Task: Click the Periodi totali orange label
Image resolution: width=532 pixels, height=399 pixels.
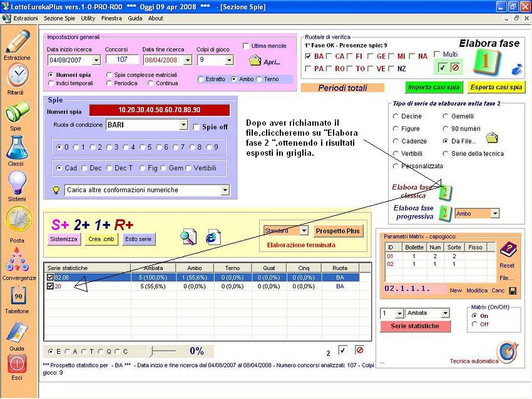Action: point(342,88)
